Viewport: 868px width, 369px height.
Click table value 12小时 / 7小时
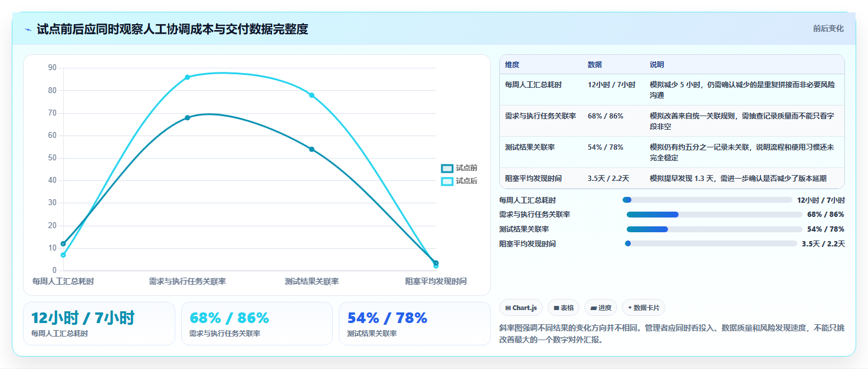[x=611, y=85]
